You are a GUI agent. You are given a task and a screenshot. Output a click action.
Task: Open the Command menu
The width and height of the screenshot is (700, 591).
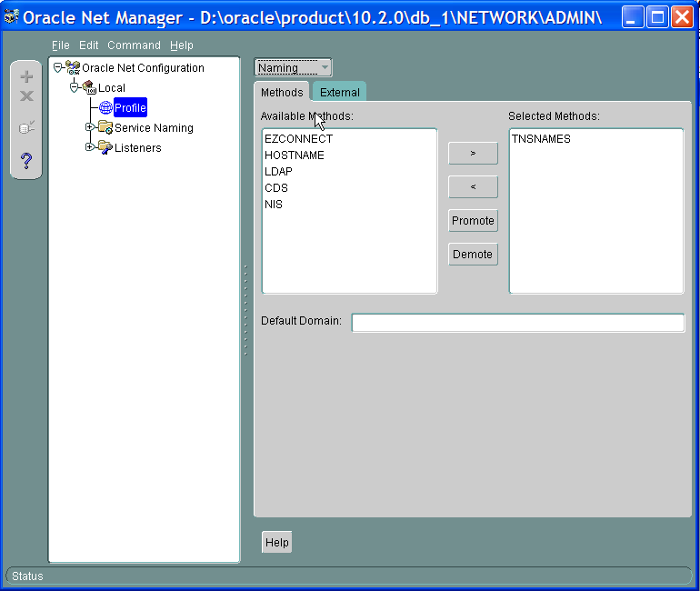(134, 45)
